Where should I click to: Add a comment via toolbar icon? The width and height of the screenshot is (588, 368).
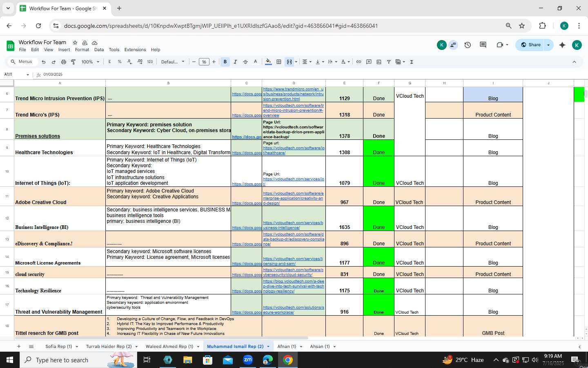coord(369,62)
